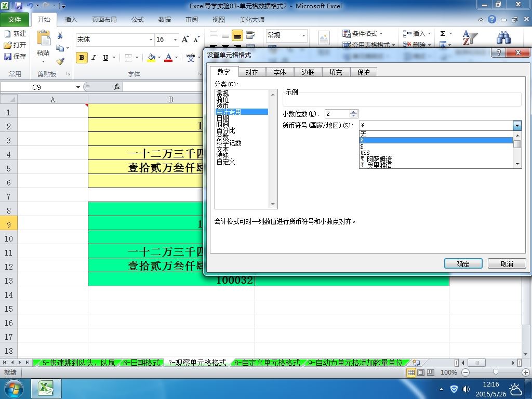Switch to the 公式 ribbon tab
Screen dimensions: 532x399
tap(138, 20)
